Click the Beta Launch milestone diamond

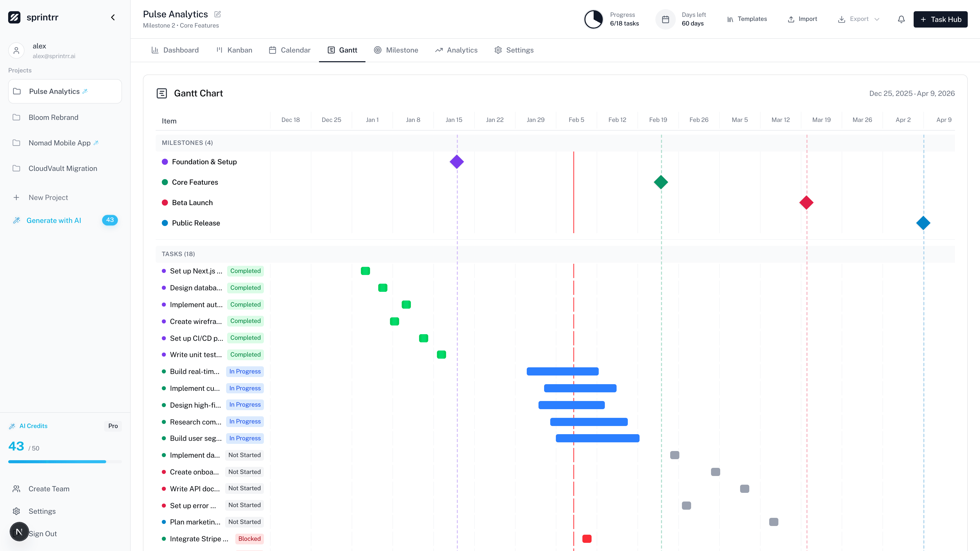pyautogui.click(x=806, y=202)
